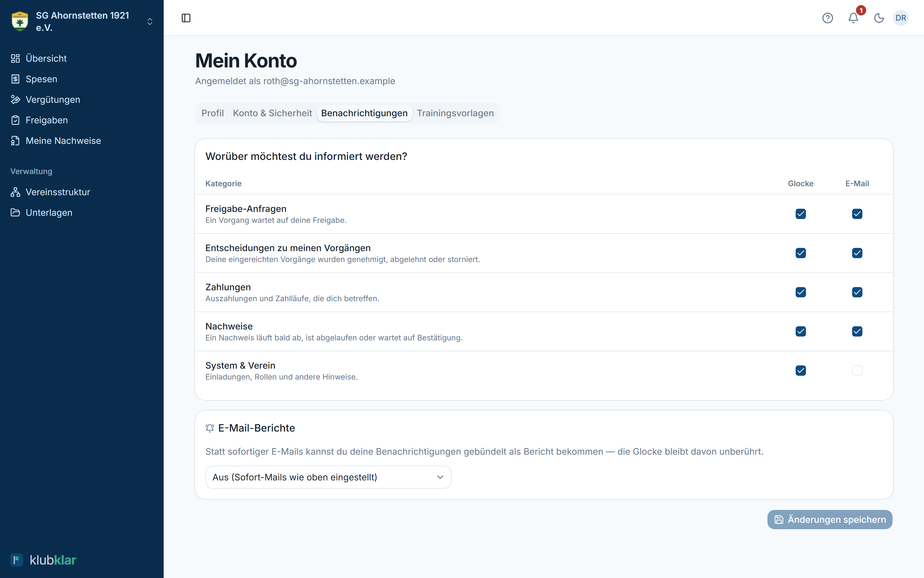Click the Meine Nachweise file icon
Screen dimensions: 924x578
(x=15, y=141)
